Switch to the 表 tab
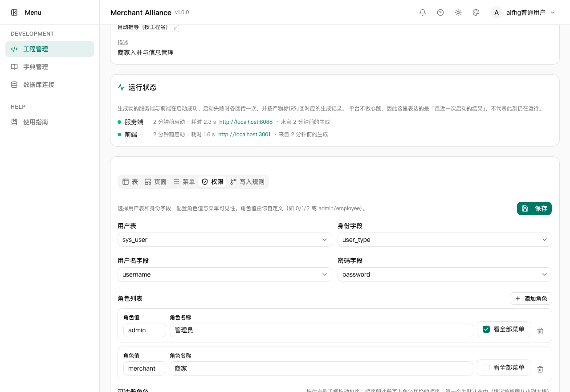Viewport: 570px width, 392px height. tap(130, 182)
